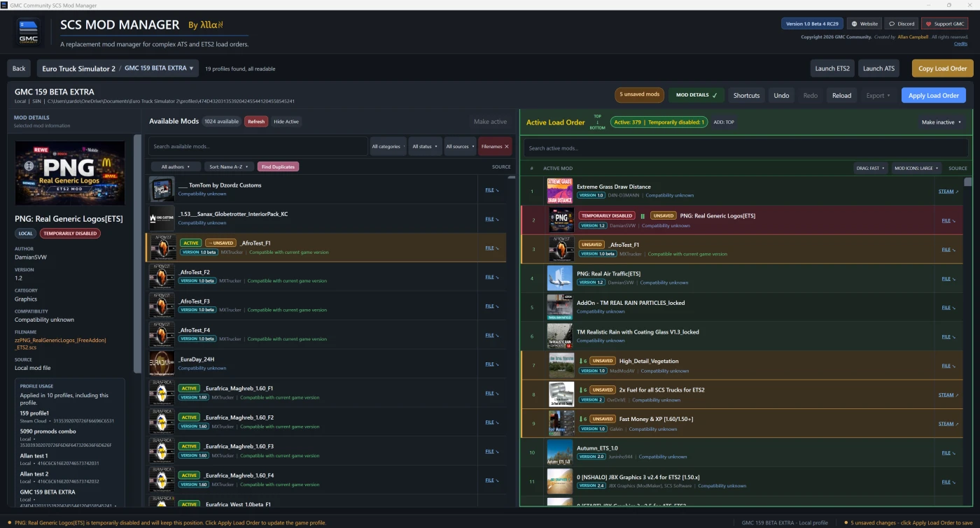
Task: Click the GMC Community logo in the header
Action: (29, 32)
